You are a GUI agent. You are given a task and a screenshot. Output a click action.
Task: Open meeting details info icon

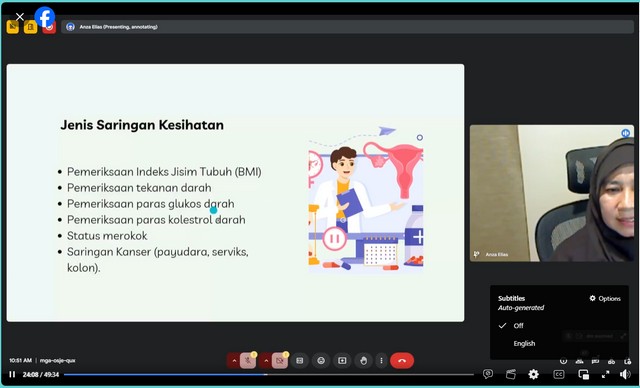563,361
